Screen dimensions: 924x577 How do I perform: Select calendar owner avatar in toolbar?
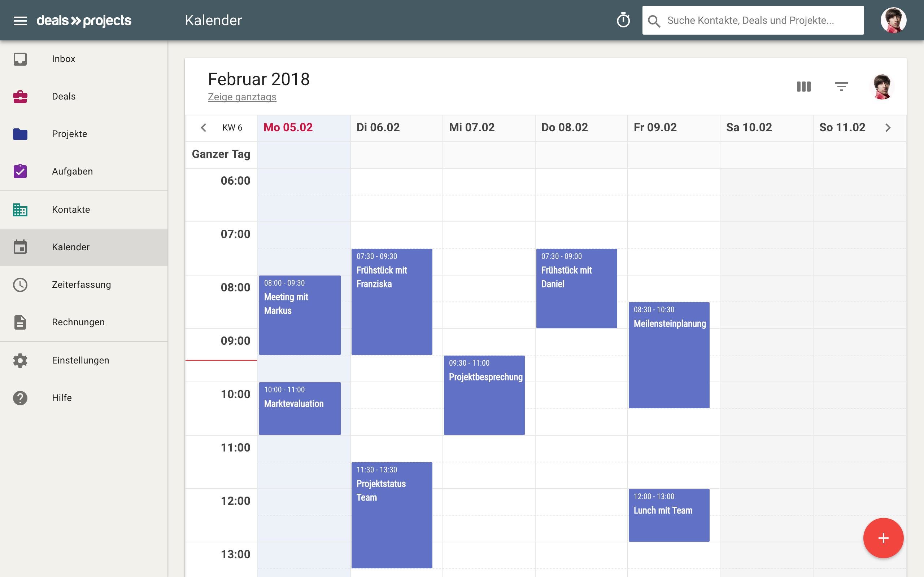click(x=882, y=87)
